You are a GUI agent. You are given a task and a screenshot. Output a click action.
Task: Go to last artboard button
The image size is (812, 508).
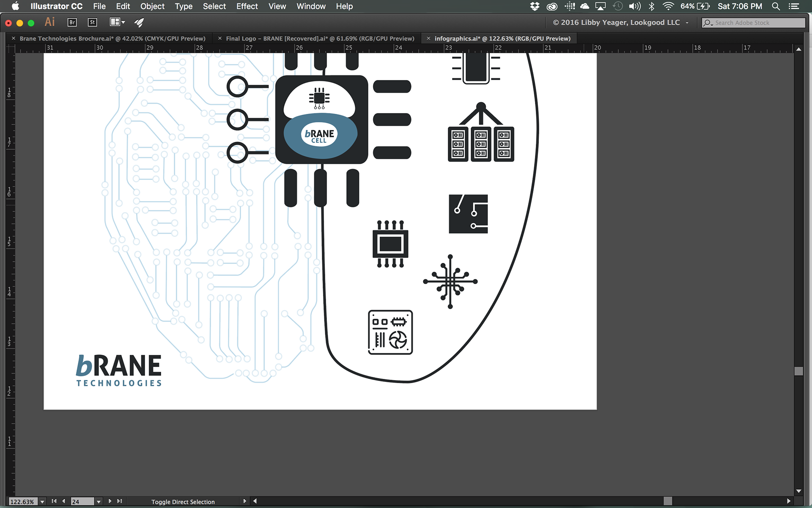pyautogui.click(x=120, y=501)
